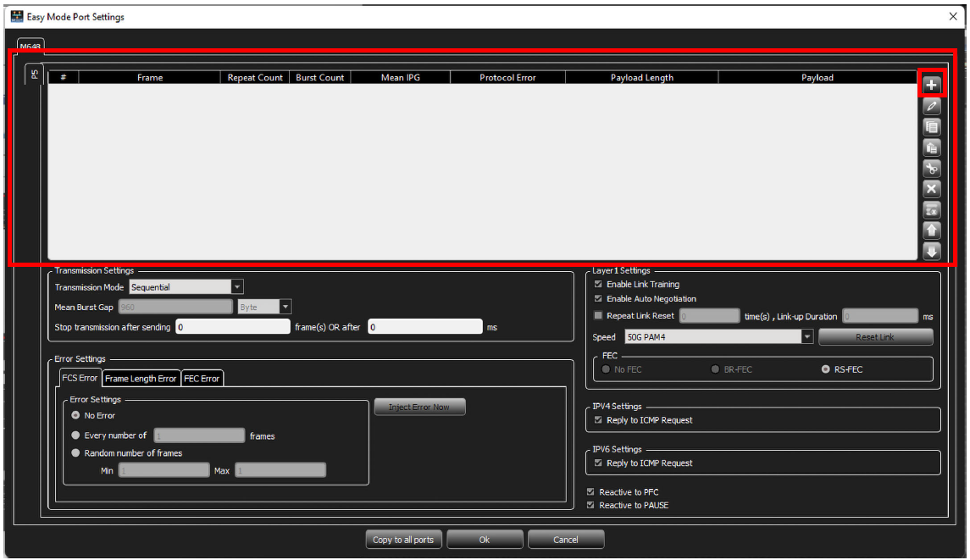The height and width of the screenshot is (560, 970).
Task: Select the BR-FEC radio button
Action: [715, 369]
